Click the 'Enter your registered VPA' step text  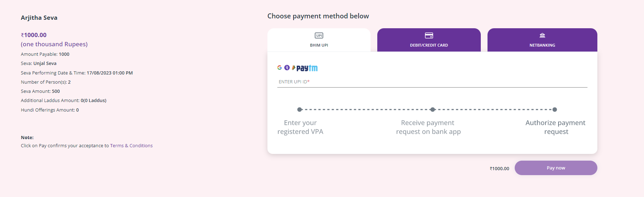300,127
